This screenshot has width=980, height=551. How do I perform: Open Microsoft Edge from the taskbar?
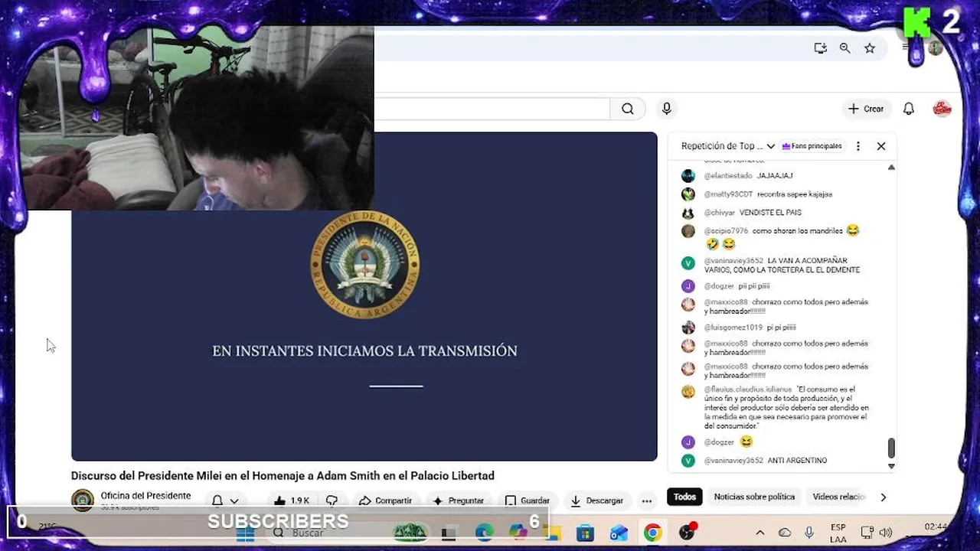(x=484, y=533)
